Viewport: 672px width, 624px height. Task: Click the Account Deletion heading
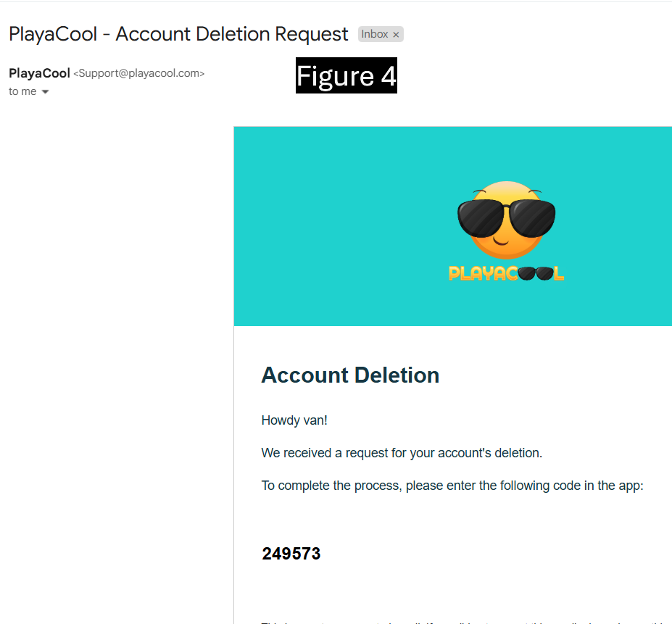(351, 375)
